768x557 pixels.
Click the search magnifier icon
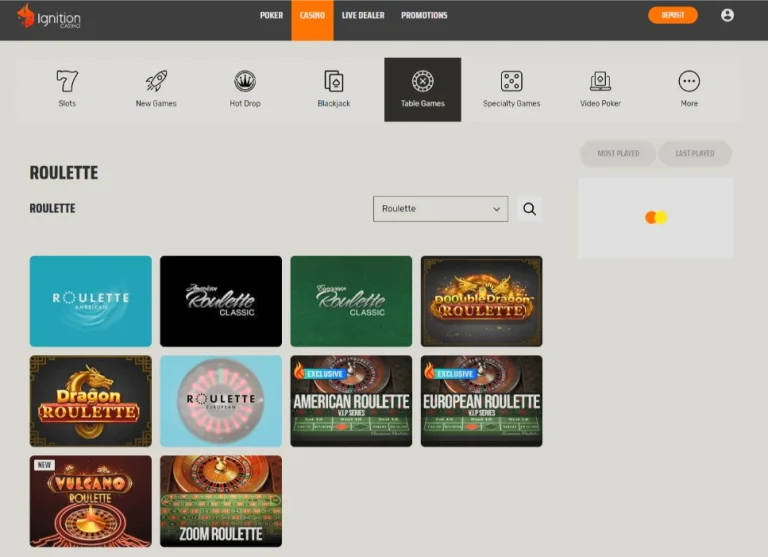pyautogui.click(x=529, y=209)
